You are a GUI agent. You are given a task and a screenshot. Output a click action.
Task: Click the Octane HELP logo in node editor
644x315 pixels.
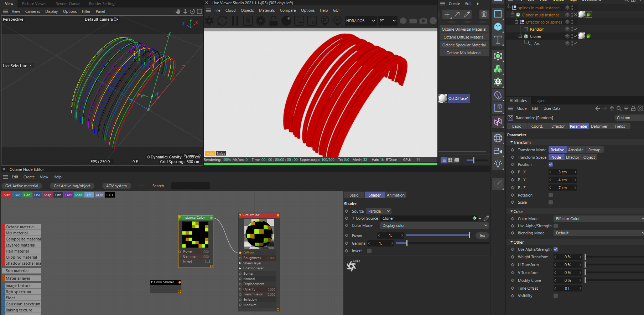[x=353, y=265]
